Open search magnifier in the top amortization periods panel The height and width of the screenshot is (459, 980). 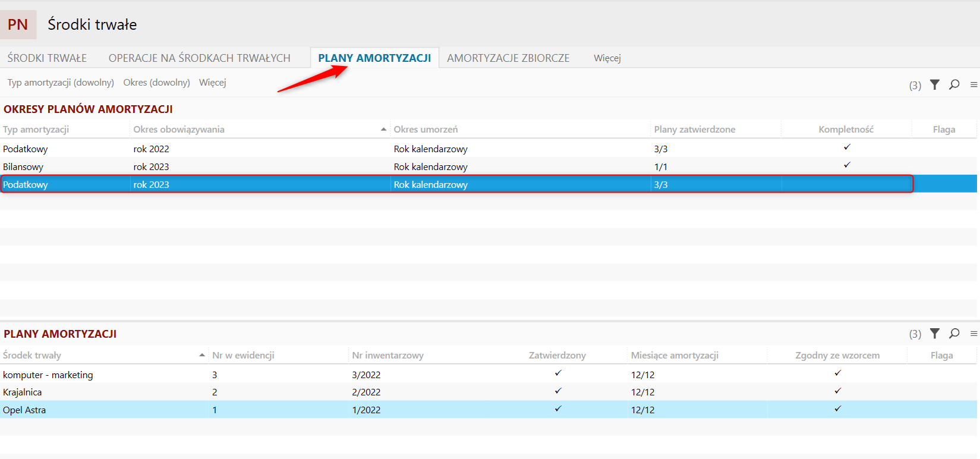[x=954, y=84]
